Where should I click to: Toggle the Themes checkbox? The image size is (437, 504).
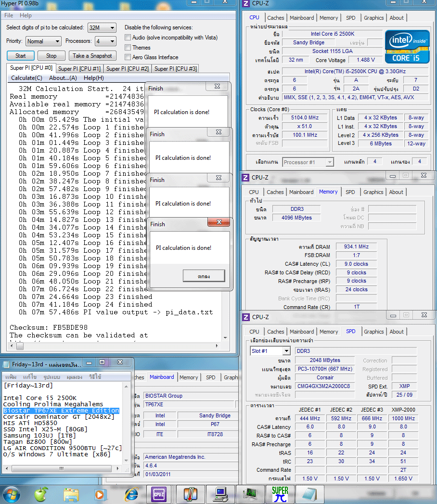(128, 47)
